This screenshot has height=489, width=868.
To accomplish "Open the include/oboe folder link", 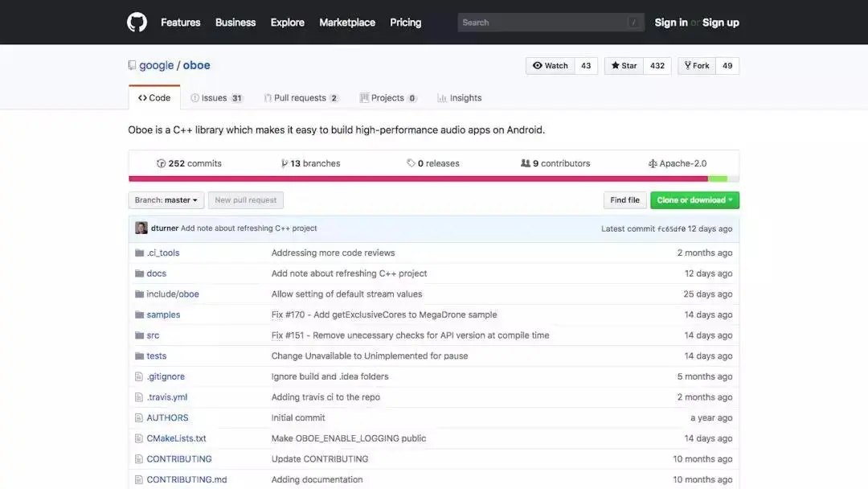I will (173, 294).
